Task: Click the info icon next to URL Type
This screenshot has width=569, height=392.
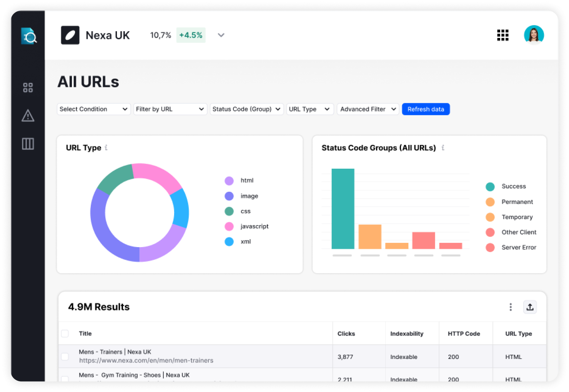Action: (x=106, y=148)
